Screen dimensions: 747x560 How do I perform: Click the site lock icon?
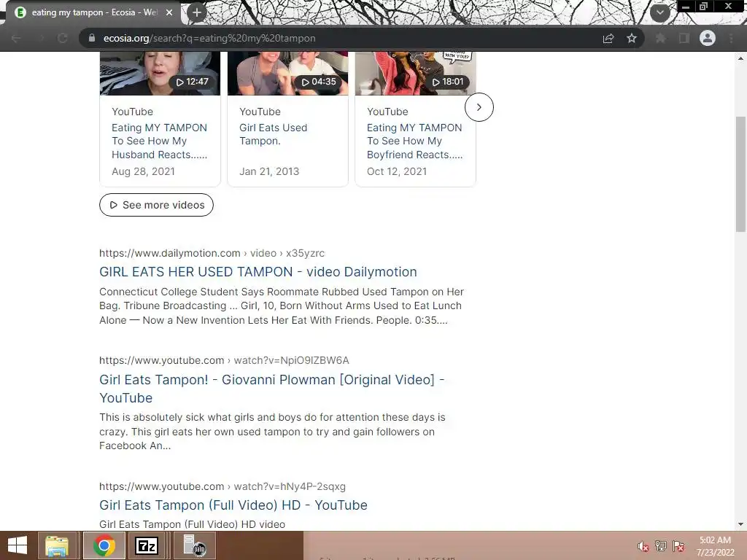[x=92, y=38]
